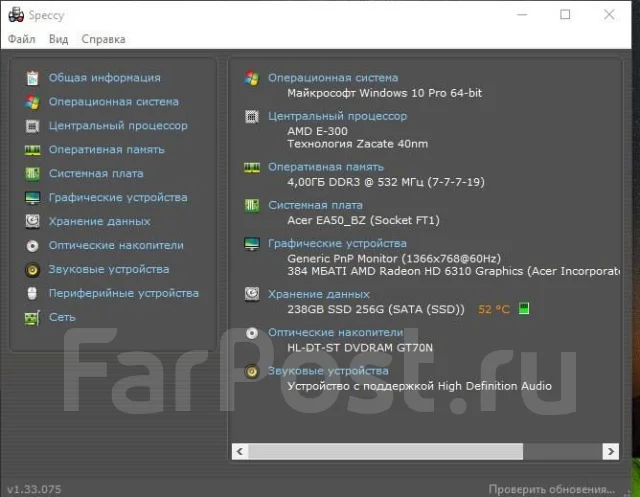
Task: Click the summary panel speaker icon
Action: coord(252,371)
